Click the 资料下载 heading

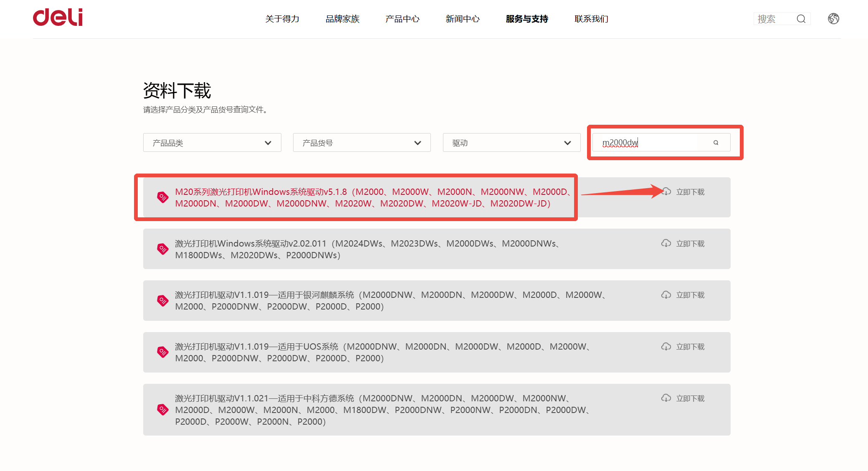pyautogui.click(x=177, y=91)
